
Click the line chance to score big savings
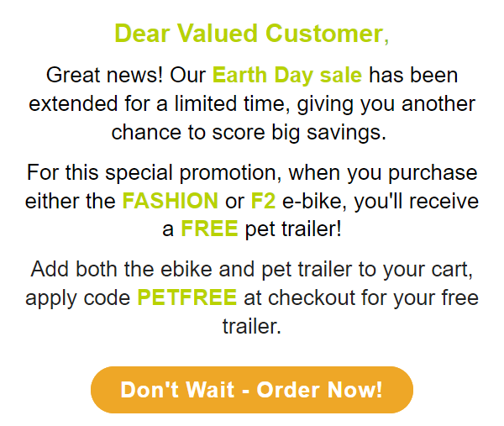tap(249, 132)
